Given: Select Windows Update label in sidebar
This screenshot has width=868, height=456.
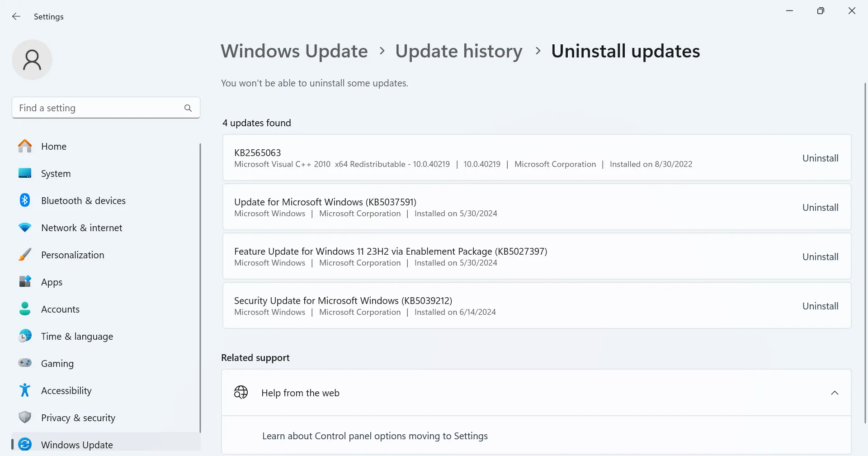Looking at the screenshot, I should (77, 445).
